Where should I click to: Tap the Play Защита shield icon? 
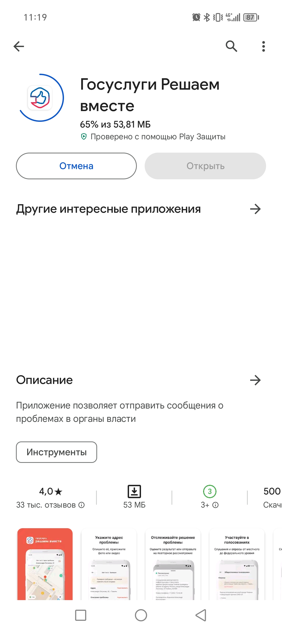point(84,136)
